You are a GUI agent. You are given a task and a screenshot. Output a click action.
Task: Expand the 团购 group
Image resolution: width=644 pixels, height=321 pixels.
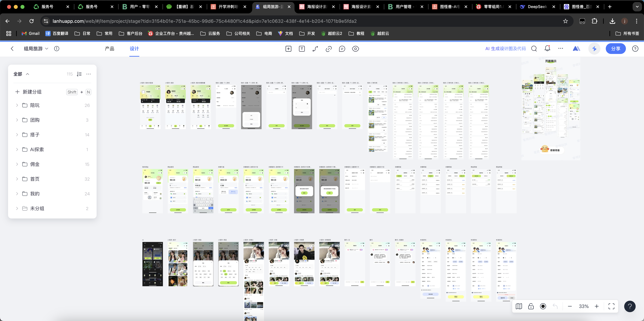(17, 120)
